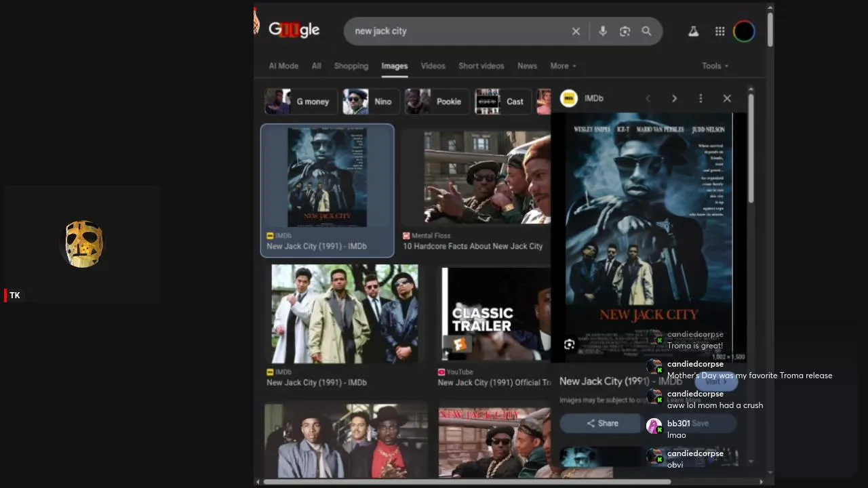Click the horizontal scrollbar at window bottom

467,482
